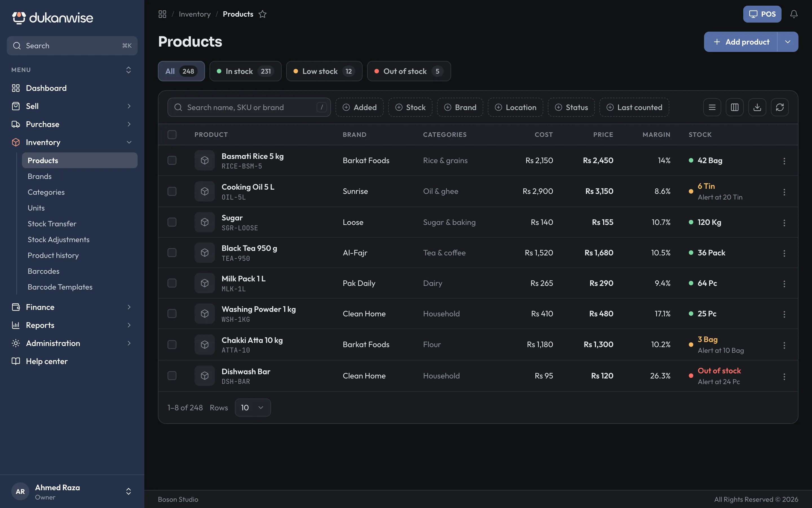Check the Cooking Oil 5 L row

[x=172, y=191]
